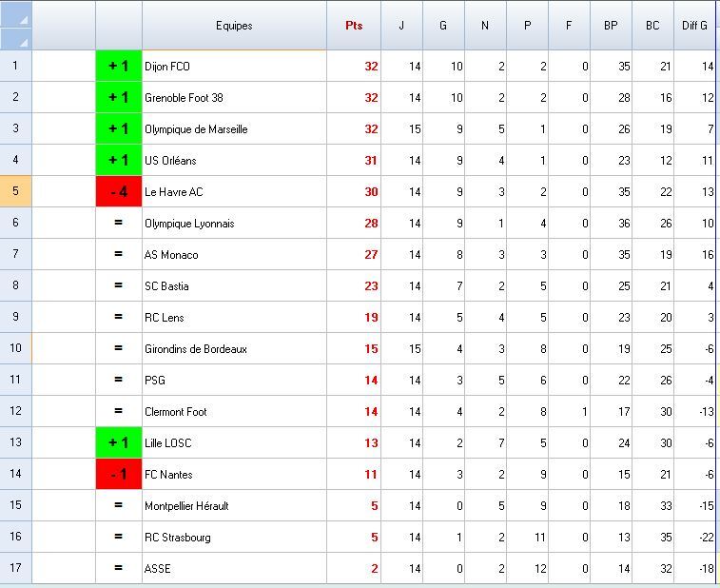Select row header number 17
This screenshot has width=720, height=588.
15,568
